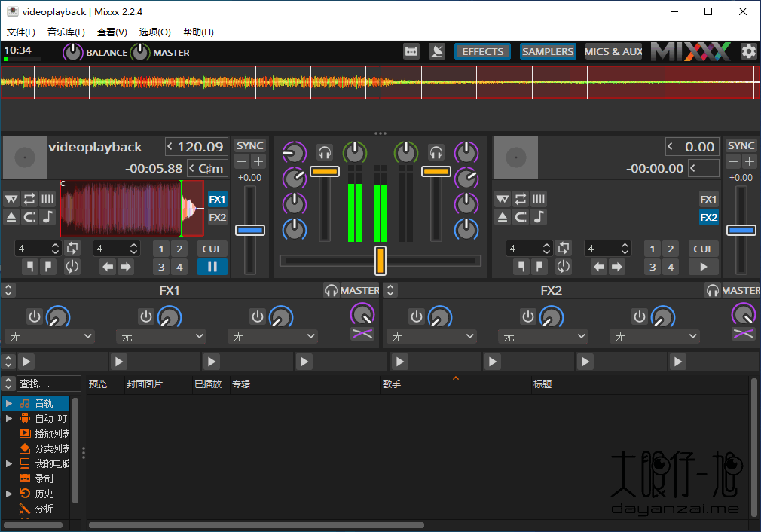The width and height of the screenshot is (761, 532).
Task: Pause playback on the left deck
Action: tap(212, 267)
